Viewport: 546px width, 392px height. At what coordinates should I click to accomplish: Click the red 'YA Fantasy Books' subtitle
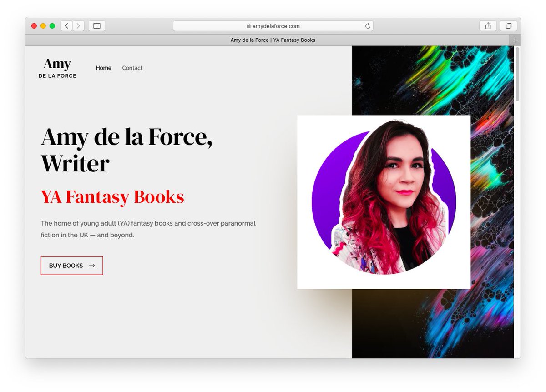112,197
